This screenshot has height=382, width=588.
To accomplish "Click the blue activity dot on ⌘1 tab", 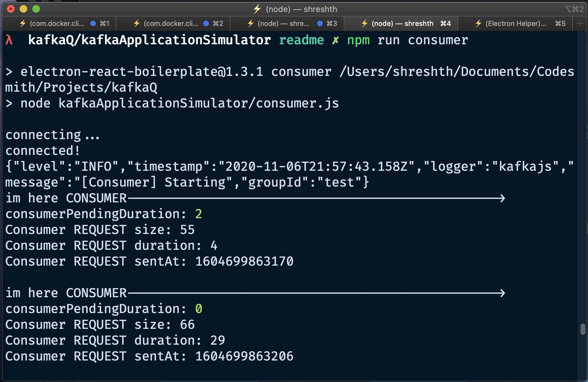I will [93, 23].
